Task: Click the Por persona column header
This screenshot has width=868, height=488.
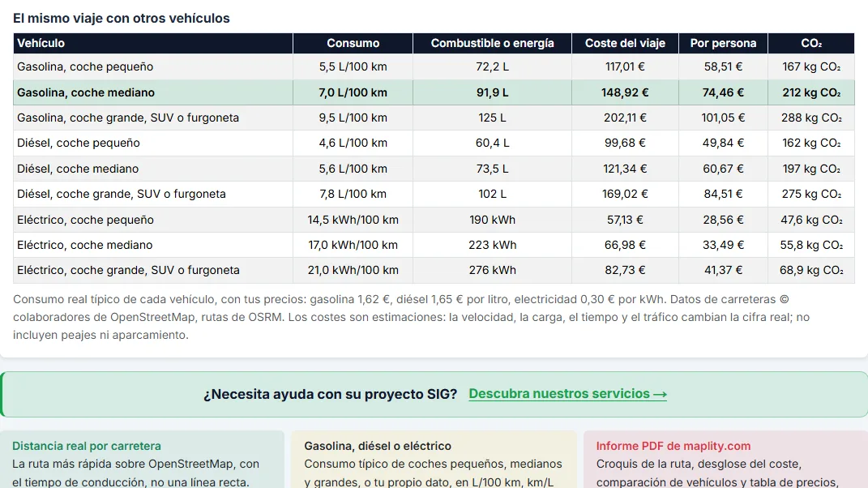Action: click(x=723, y=43)
